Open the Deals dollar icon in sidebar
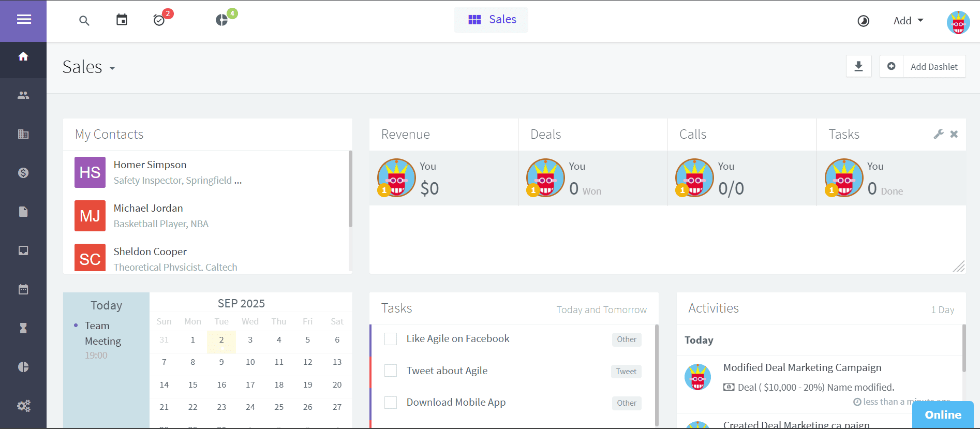Image resolution: width=980 pixels, height=429 pixels. point(23,173)
